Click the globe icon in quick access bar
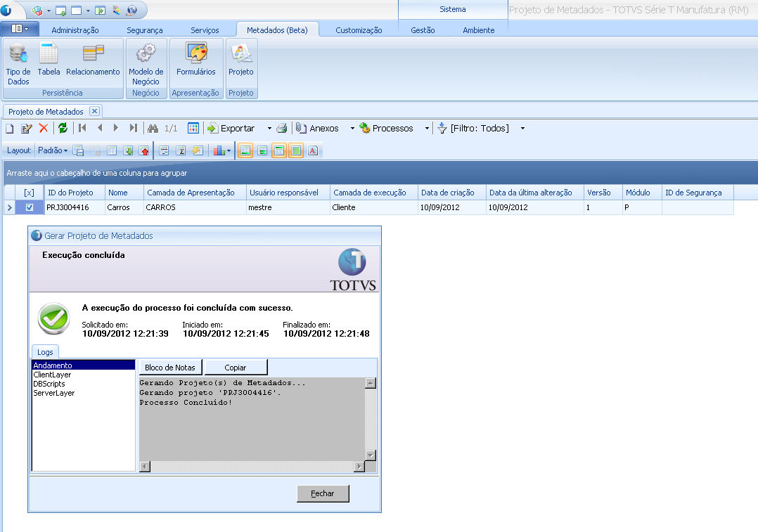 point(131,10)
